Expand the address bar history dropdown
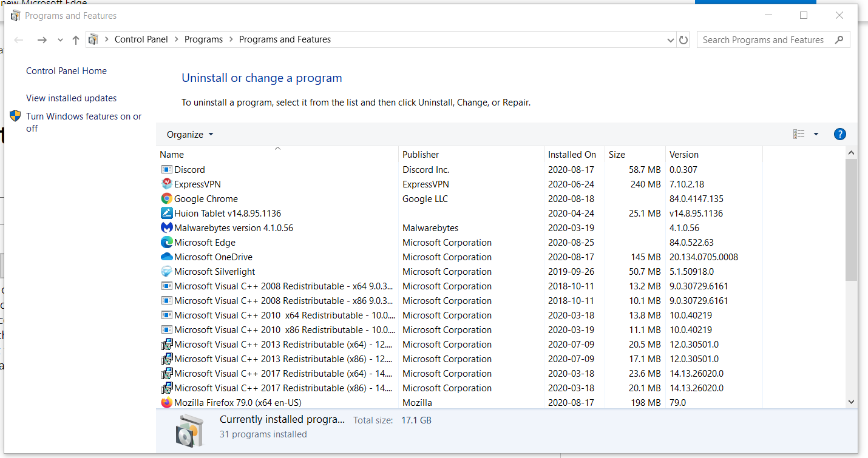This screenshot has width=868, height=458. (670, 40)
